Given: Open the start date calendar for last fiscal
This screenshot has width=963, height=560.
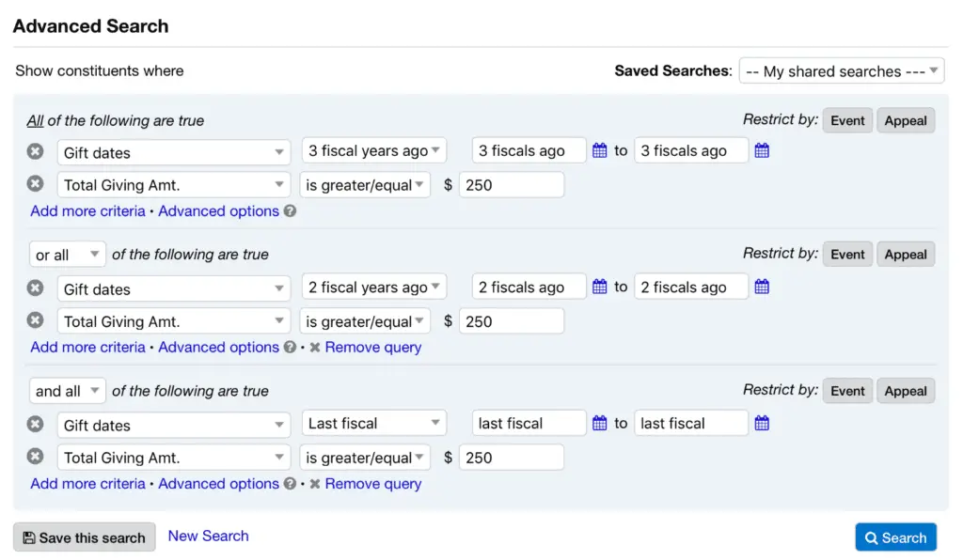Looking at the screenshot, I should (599, 423).
